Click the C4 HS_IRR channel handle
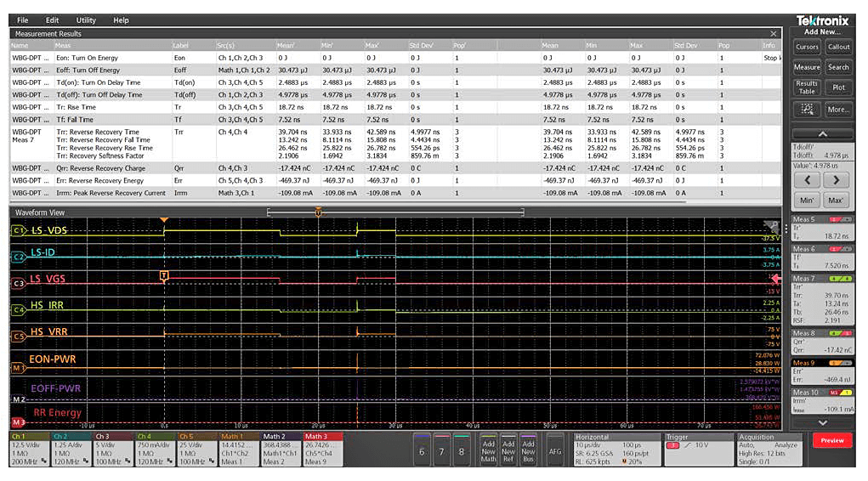 [x=18, y=310]
